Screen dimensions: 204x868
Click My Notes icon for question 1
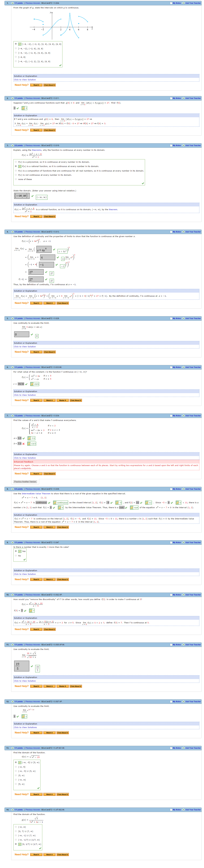(x=171, y=3)
